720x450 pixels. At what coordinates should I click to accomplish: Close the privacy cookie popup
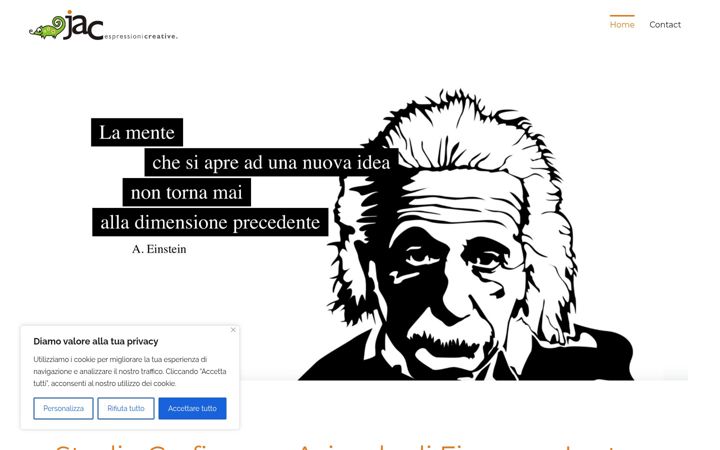pyautogui.click(x=233, y=330)
